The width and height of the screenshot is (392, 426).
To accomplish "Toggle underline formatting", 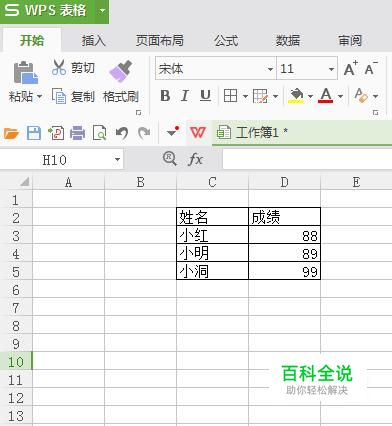I will click(205, 96).
